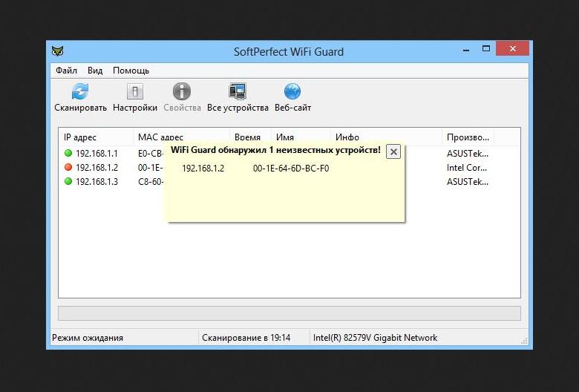Close the unknown devices notification popup
579x392 pixels.
393,152
